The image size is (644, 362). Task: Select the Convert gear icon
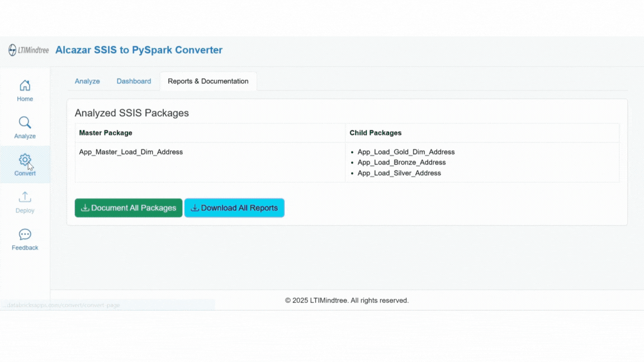click(25, 160)
